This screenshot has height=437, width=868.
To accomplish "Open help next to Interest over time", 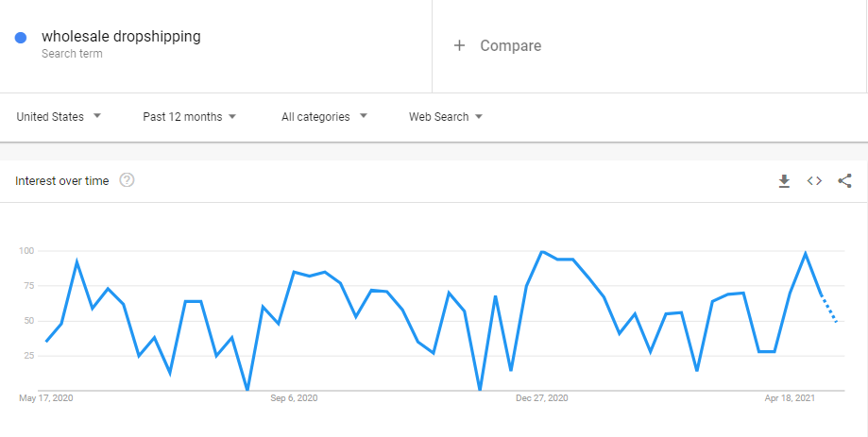I will 128,180.
